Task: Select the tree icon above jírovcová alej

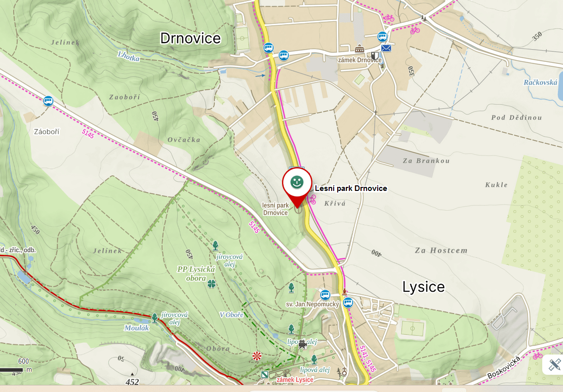Action: click(215, 246)
